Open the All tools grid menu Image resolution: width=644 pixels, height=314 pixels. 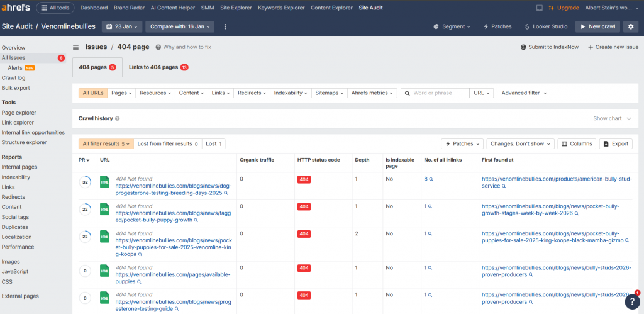[x=55, y=8]
